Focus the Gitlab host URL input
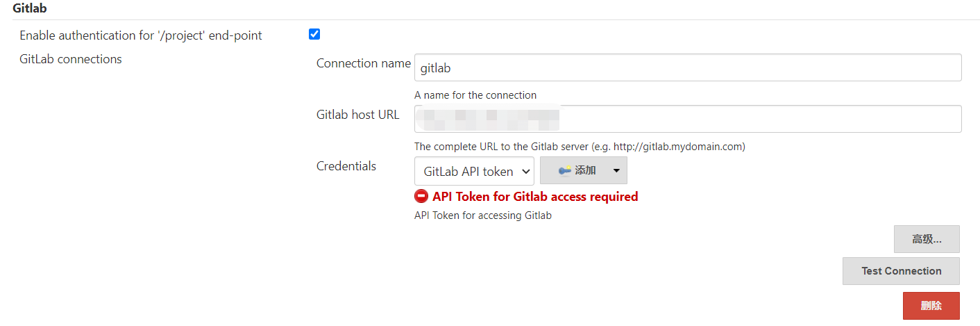980x326 pixels. [687, 119]
